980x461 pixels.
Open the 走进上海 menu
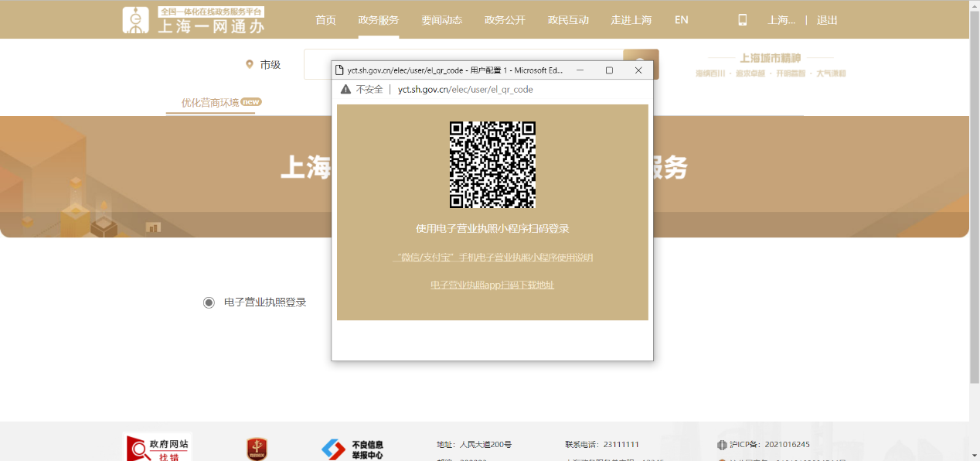631,20
